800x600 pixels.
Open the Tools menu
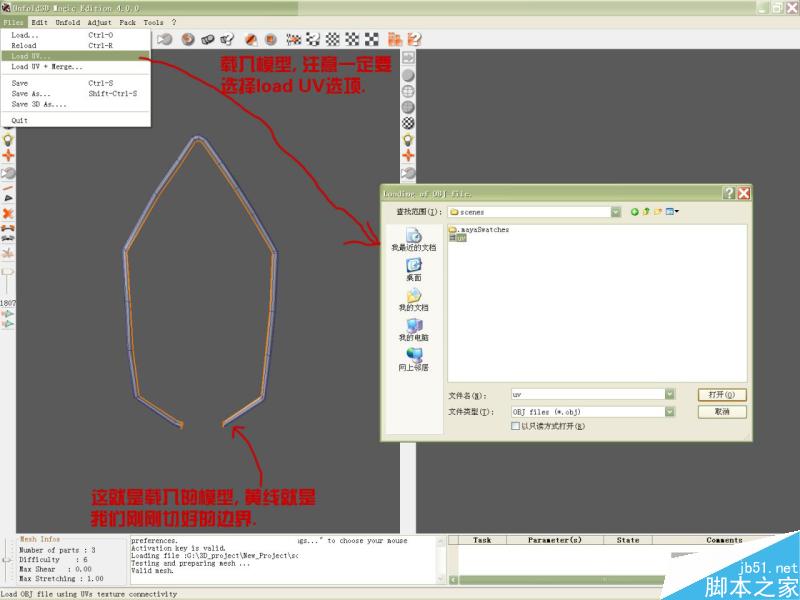(154, 22)
